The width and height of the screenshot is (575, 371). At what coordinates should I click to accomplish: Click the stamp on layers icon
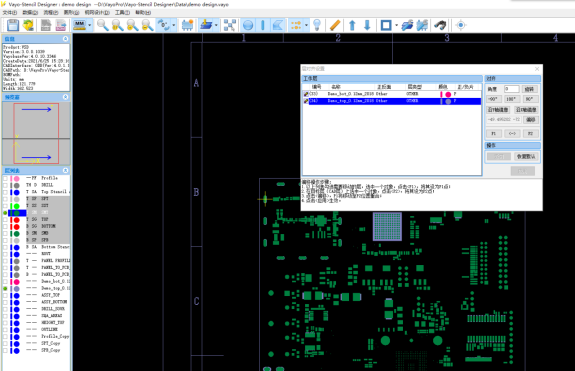pos(206,25)
